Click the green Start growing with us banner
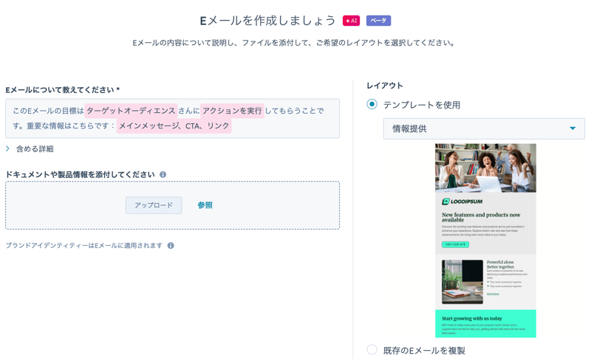 tap(485, 323)
